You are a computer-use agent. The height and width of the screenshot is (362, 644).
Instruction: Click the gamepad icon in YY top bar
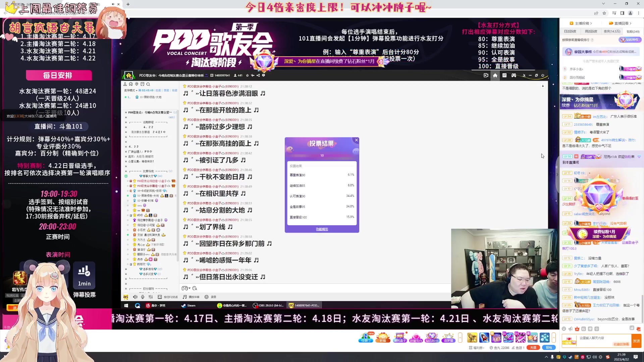(514, 75)
